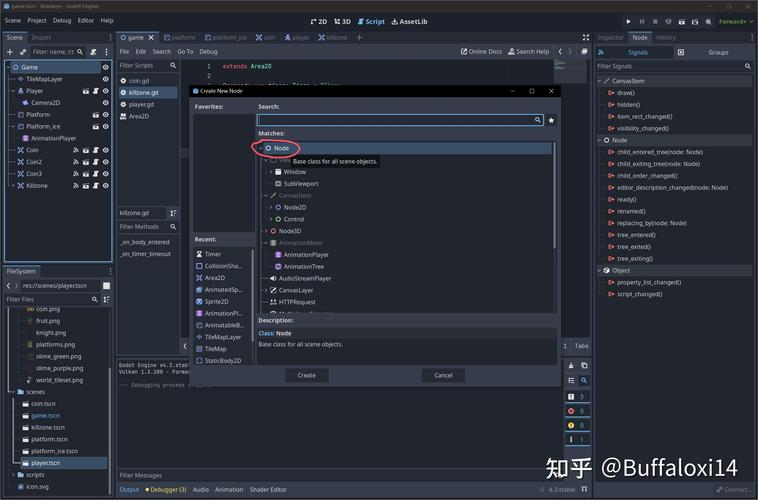The width and height of the screenshot is (758, 500).
Task: Click the instantiate child scene link icon
Action: (23, 52)
